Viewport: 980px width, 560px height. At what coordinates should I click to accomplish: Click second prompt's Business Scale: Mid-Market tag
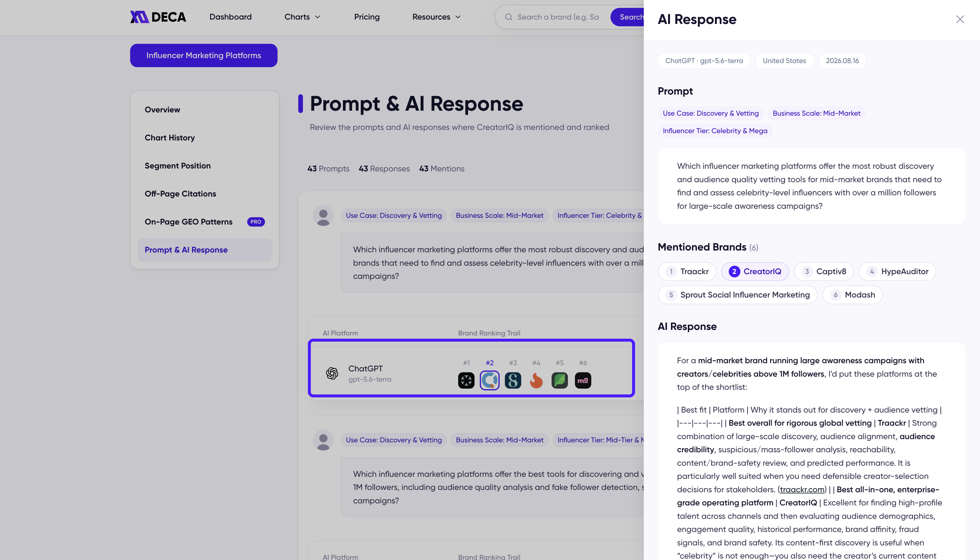[500, 440]
